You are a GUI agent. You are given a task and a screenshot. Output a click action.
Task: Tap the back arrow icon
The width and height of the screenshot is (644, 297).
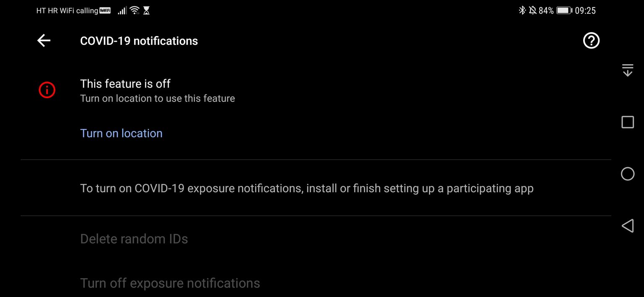(44, 41)
